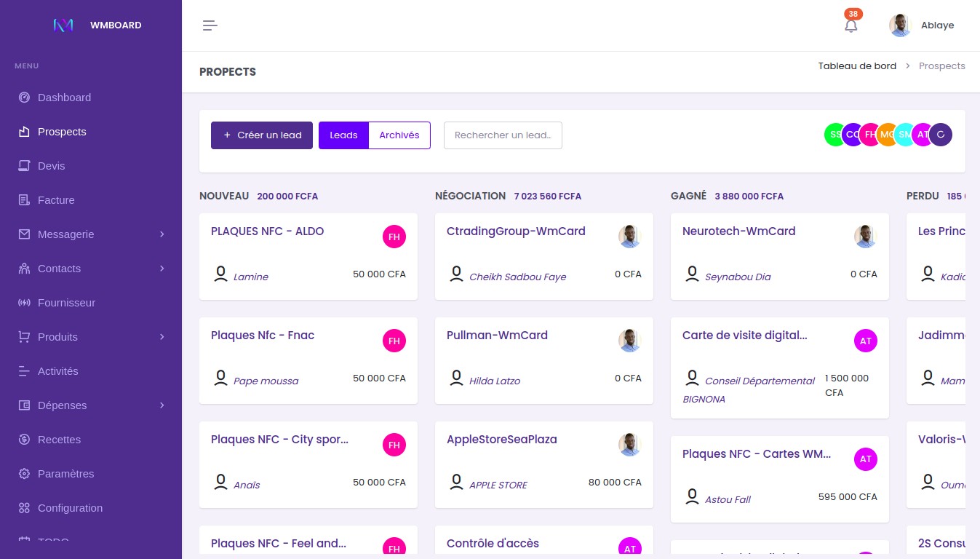Click the 80 000 CFA amount
This screenshot has width=980, height=559.
pos(615,483)
